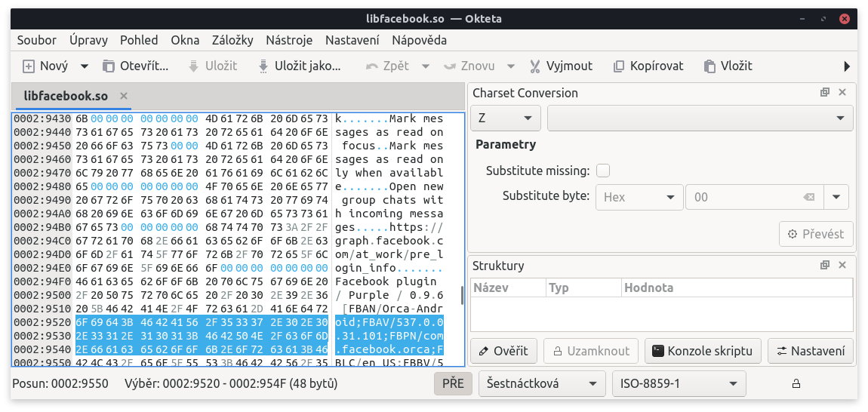The width and height of the screenshot is (868, 412).
Task: Expand the Zpět undo history arrow
Action: (426, 66)
